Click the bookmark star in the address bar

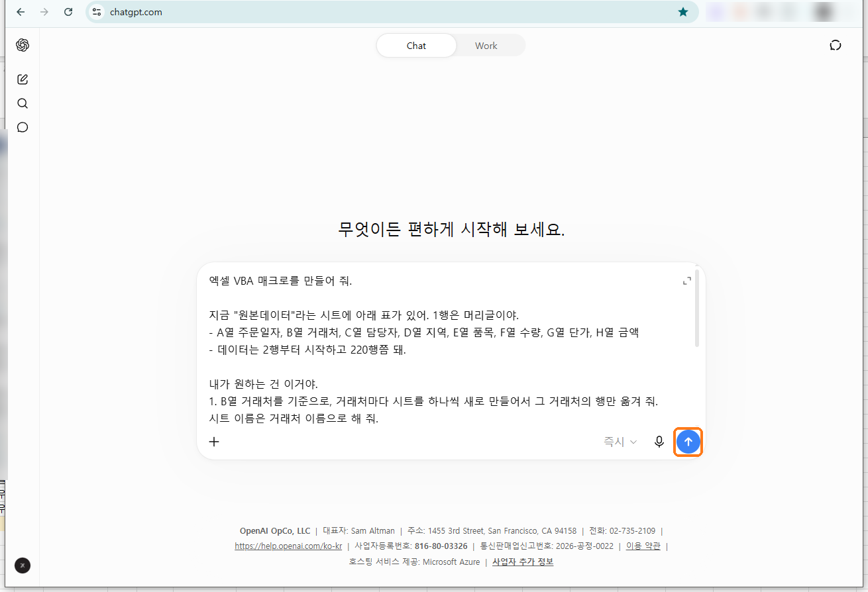pyautogui.click(x=683, y=12)
